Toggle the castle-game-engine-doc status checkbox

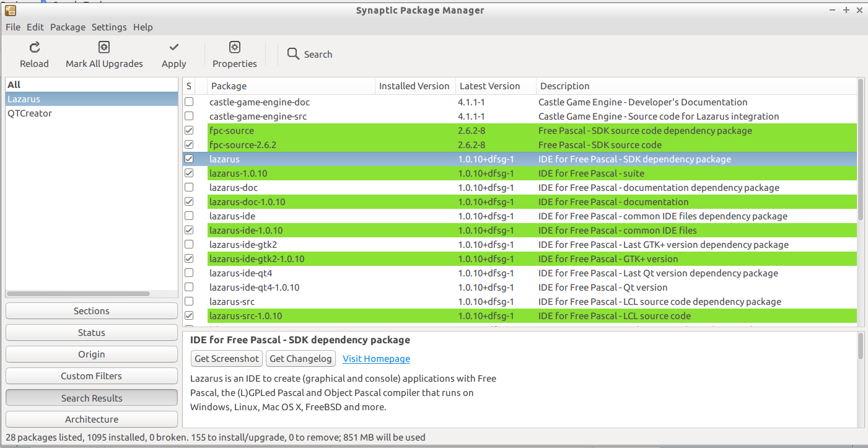(189, 102)
